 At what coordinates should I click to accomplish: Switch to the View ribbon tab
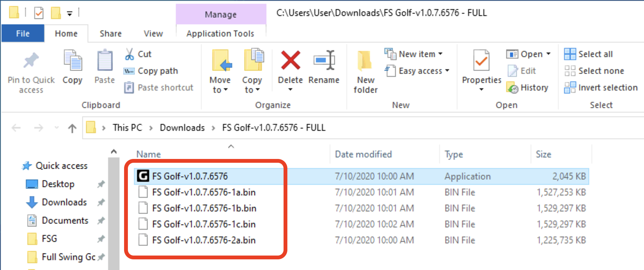click(x=153, y=33)
